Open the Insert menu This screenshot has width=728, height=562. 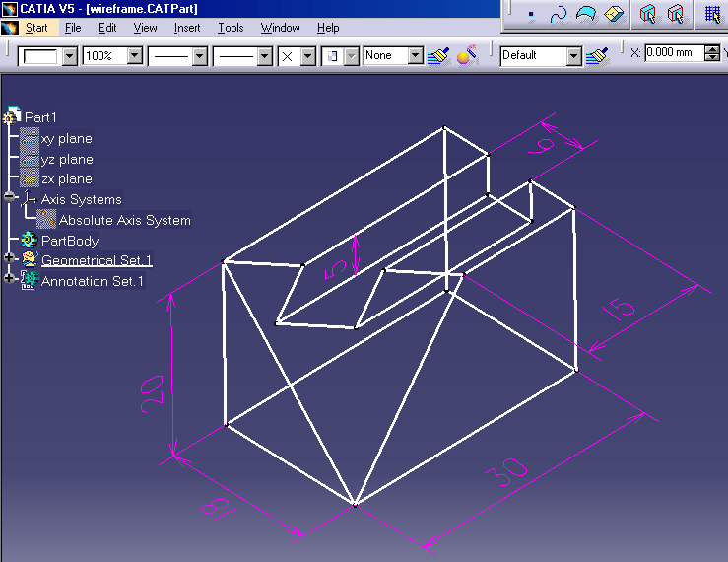point(187,28)
